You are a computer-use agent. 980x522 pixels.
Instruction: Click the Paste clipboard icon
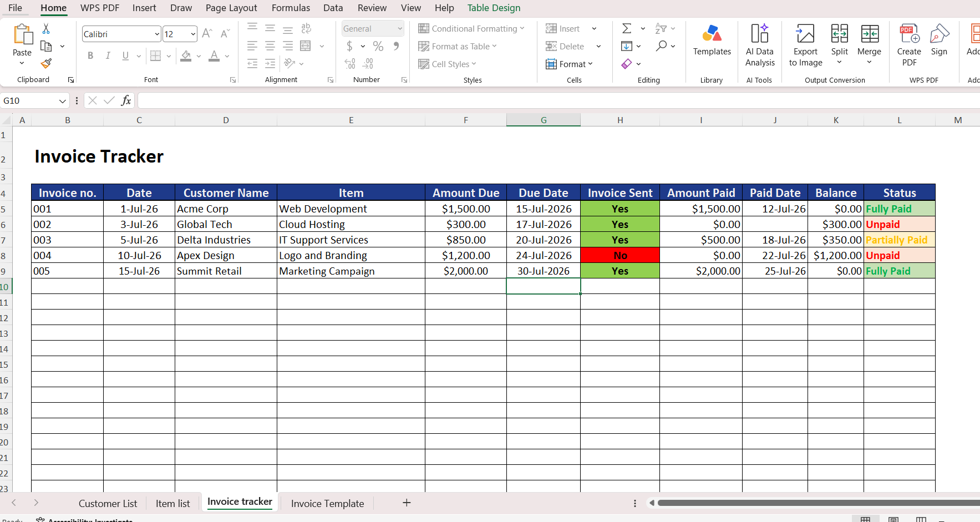pyautogui.click(x=22, y=34)
